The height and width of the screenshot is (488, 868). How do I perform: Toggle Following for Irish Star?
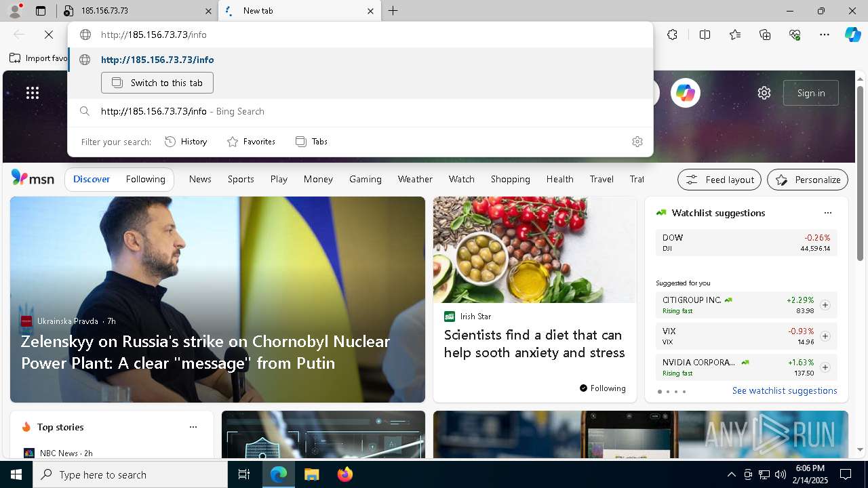click(602, 388)
